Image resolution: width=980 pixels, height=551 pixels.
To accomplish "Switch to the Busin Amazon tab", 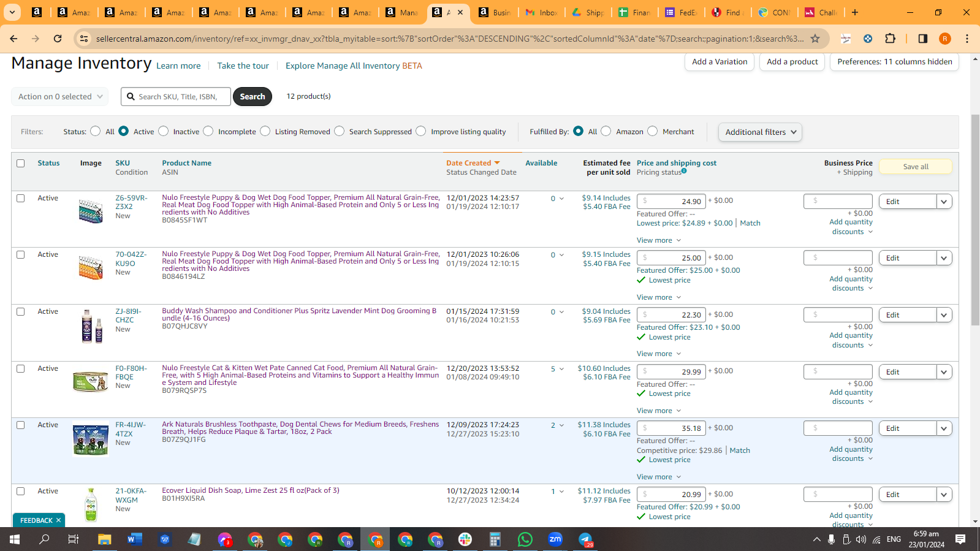I will (496, 12).
